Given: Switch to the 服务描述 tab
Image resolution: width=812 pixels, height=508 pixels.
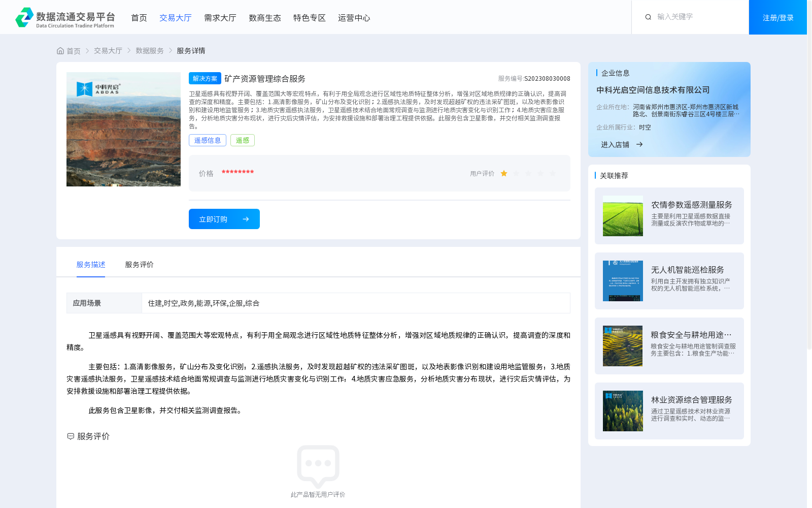Looking at the screenshot, I should tap(91, 265).
